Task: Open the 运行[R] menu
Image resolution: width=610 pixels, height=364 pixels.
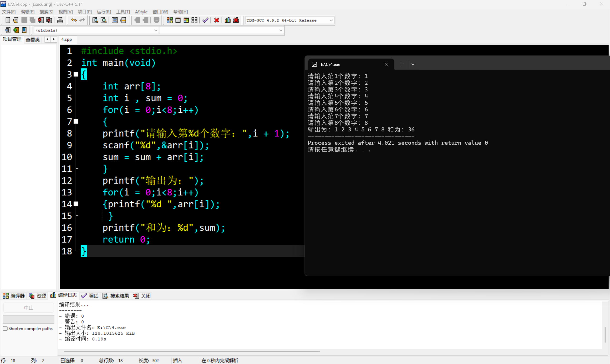Action: tap(104, 12)
